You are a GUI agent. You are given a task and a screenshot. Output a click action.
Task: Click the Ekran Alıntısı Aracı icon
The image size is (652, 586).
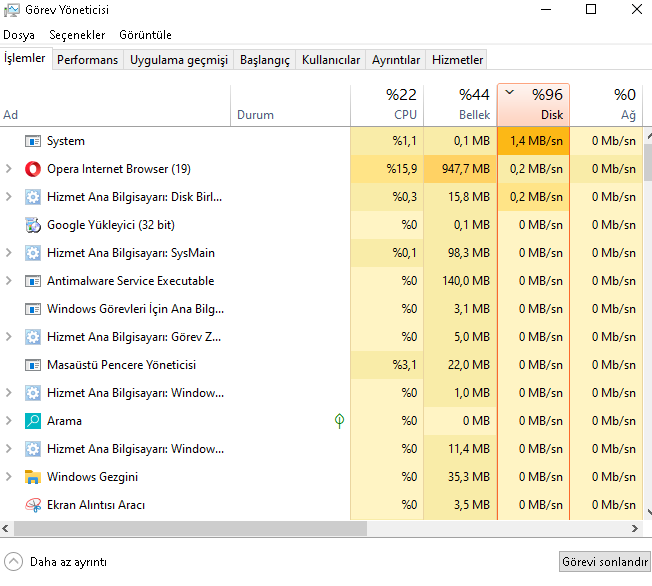pos(33,505)
